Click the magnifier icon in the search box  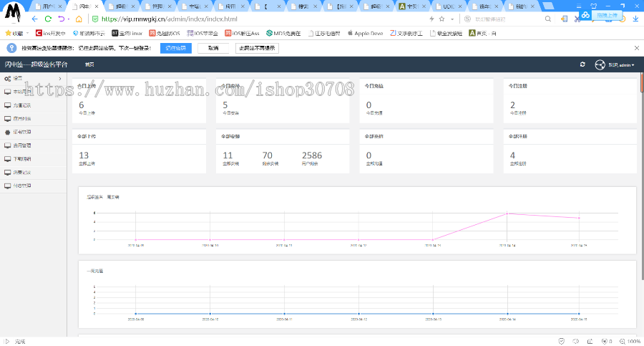click(548, 19)
